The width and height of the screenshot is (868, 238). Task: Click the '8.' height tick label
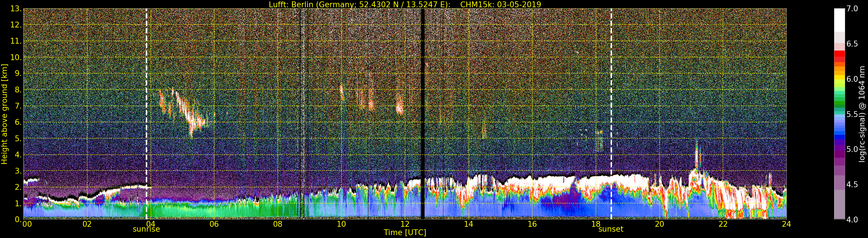[18, 90]
